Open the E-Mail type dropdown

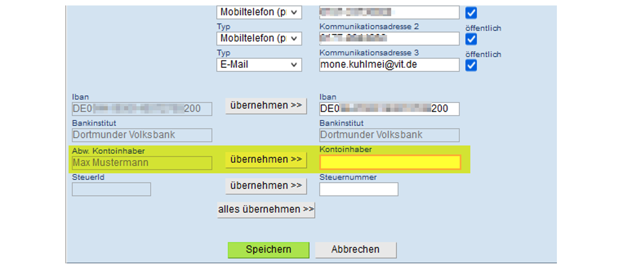(x=259, y=65)
